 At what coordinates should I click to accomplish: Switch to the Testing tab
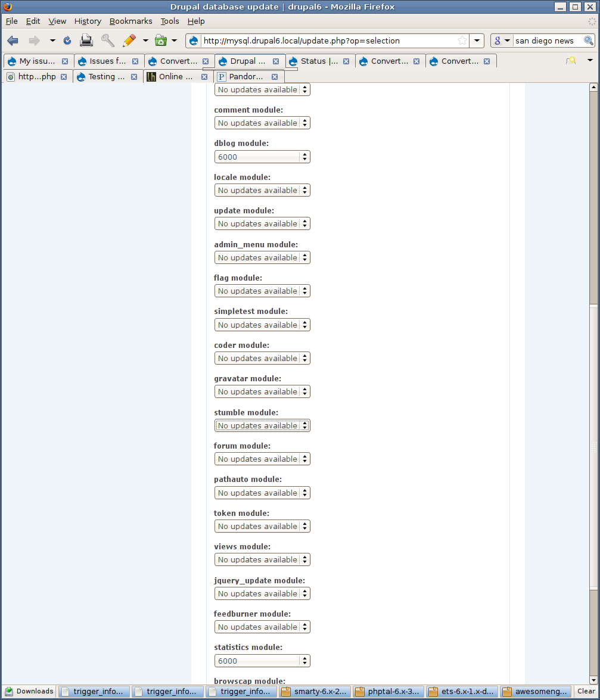coord(107,77)
